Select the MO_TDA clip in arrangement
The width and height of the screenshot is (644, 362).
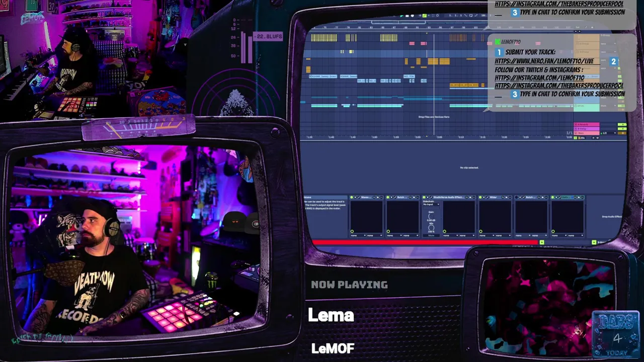point(409,76)
